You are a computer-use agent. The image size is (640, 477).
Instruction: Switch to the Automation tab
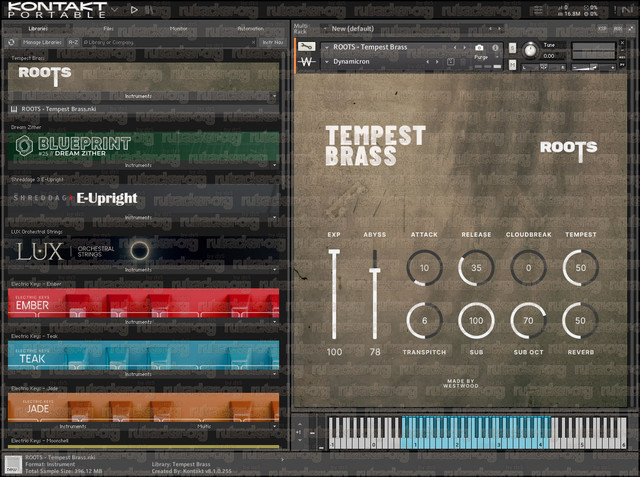tap(250, 29)
